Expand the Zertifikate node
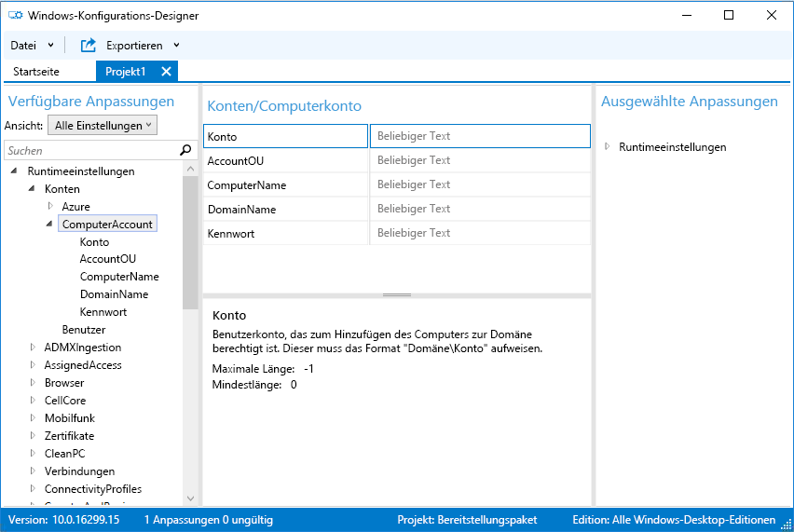Viewport: 794px width, 532px height. [33, 435]
